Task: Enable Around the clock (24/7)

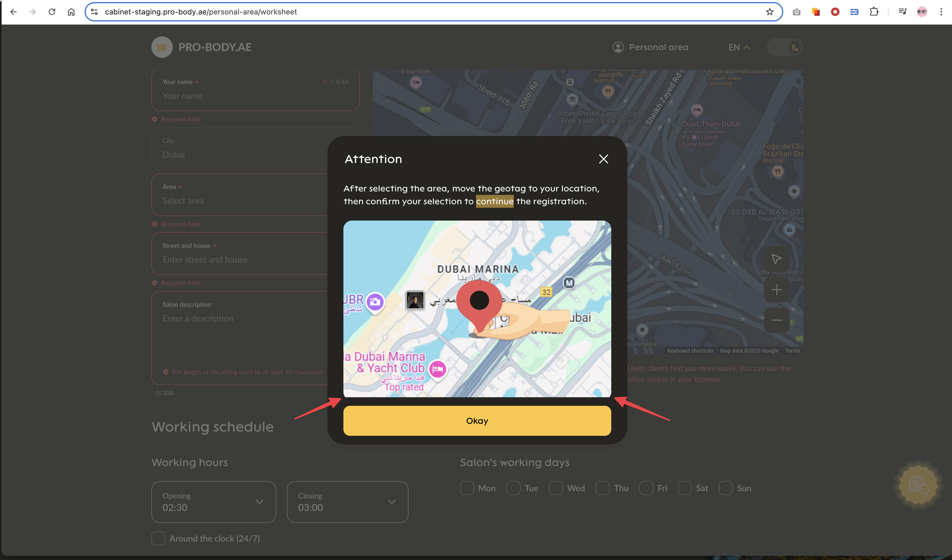Action: tap(158, 538)
